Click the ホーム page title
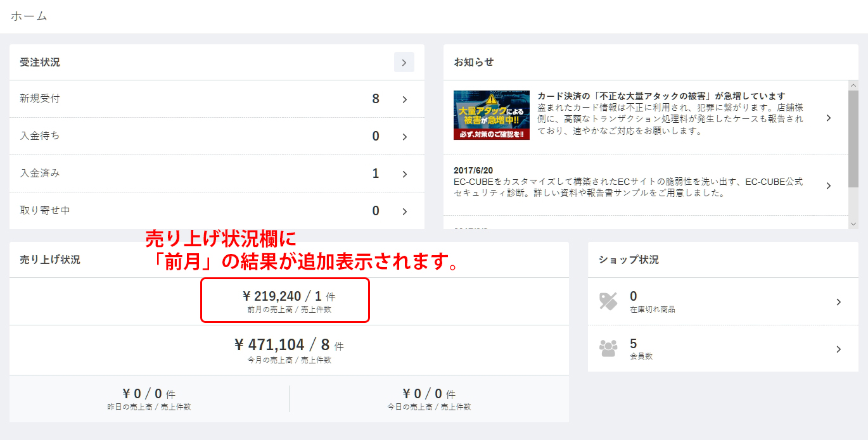 coord(29,16)
